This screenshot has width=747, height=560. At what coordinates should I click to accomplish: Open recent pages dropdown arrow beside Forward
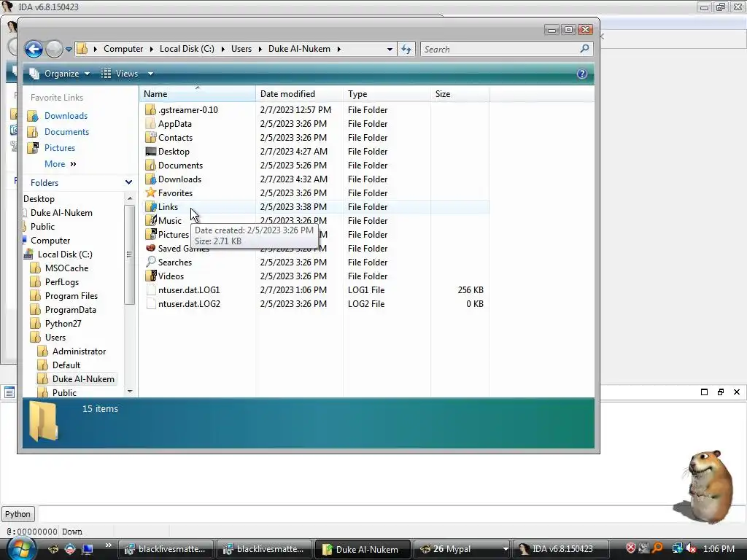[x=69, y=49]
